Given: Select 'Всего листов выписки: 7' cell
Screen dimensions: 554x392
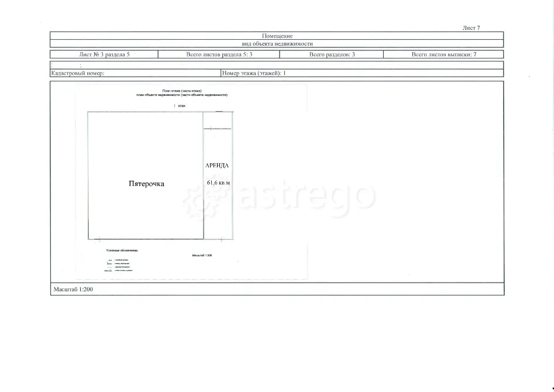Looking at the screenshot, I should click(x=443, y=54).
